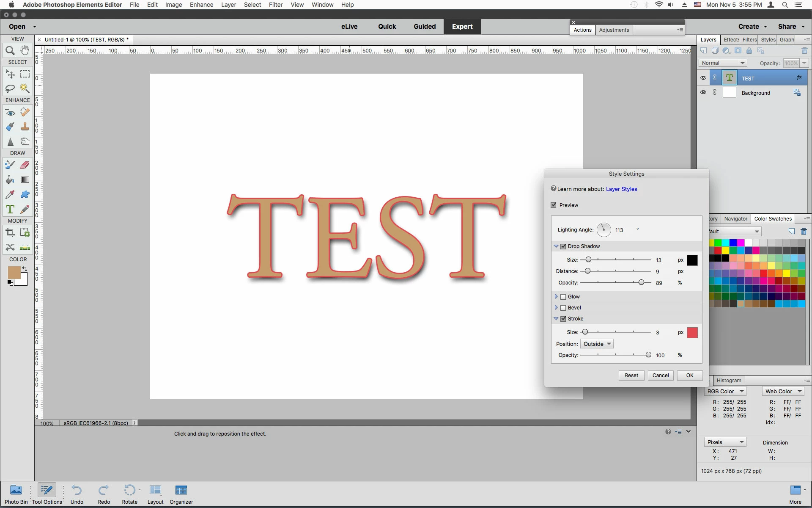Select the Hand tool
The height and width of the screenshot is (508, 812).
pyautogui.click(x=25, y=50)
